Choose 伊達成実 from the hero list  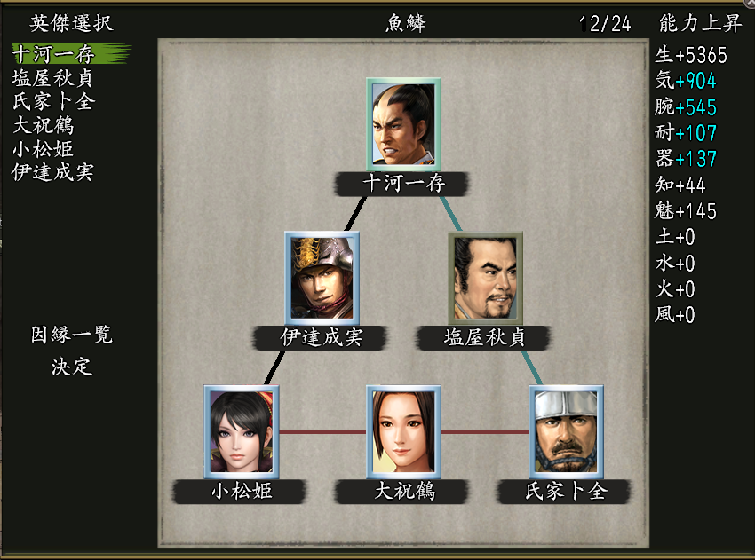click(52, 172)
